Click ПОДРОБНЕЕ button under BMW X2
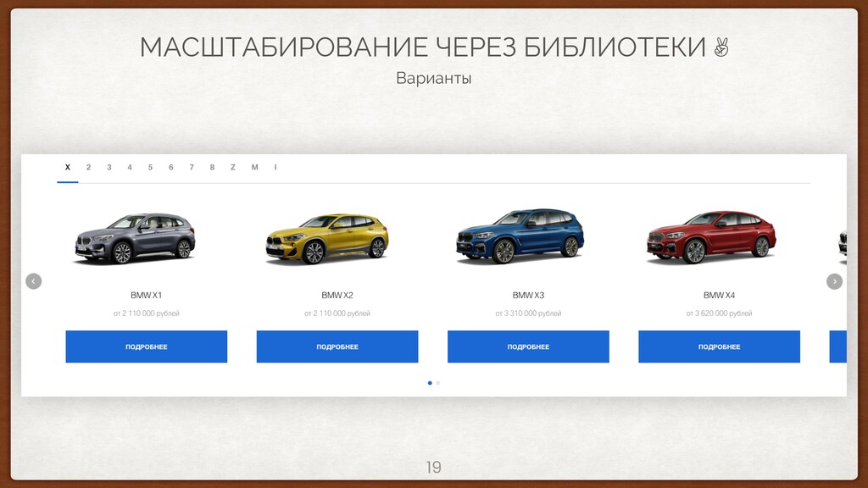The width and height of the screenshot is (868, 488). 337,347
